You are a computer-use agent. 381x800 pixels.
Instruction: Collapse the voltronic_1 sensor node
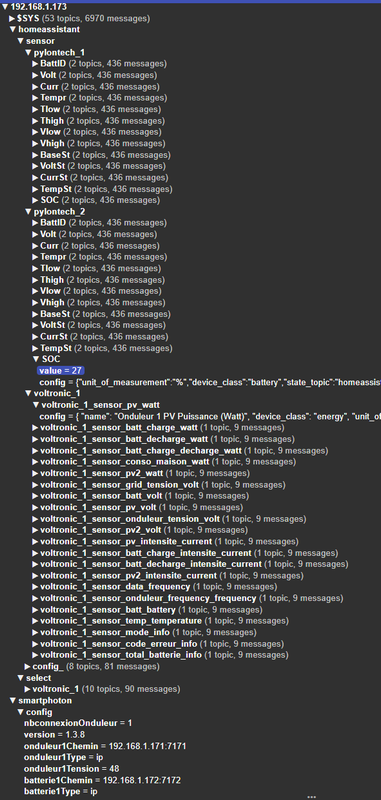pos(28,393)
